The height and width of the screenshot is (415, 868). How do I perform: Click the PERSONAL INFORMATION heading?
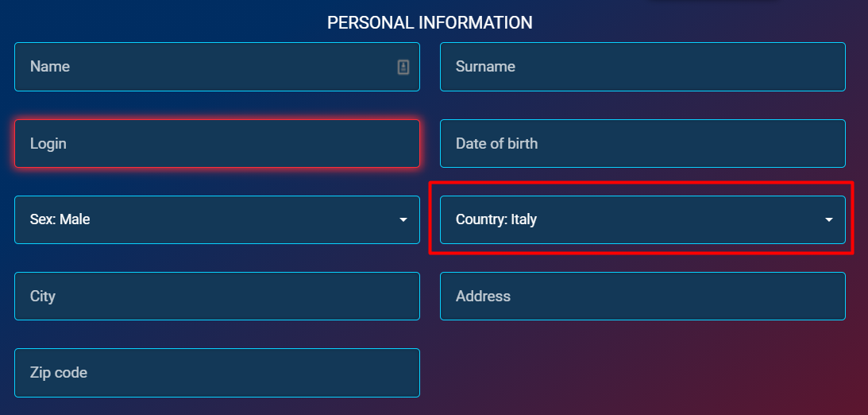click(430, 23)
